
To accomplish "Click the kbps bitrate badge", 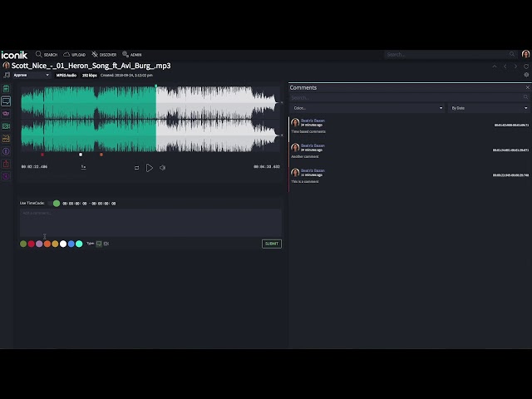I will point(90,76).
